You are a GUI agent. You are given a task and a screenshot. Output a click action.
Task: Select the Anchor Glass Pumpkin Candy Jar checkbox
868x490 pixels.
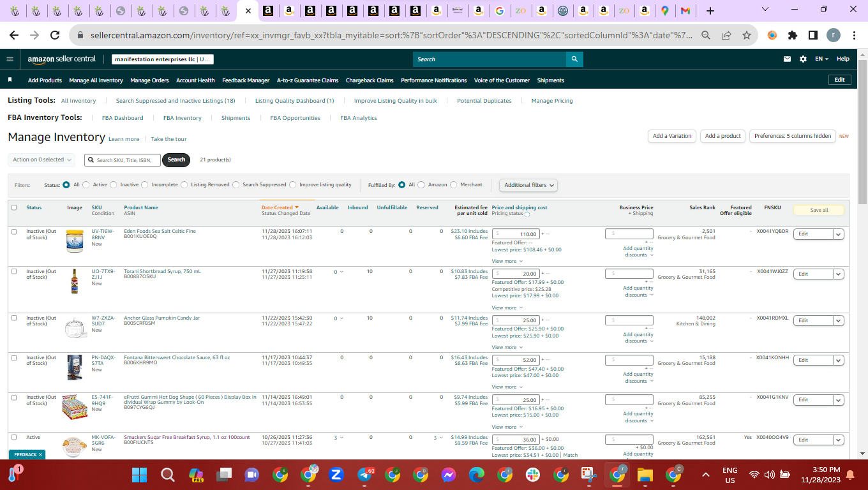click(14, 318)
